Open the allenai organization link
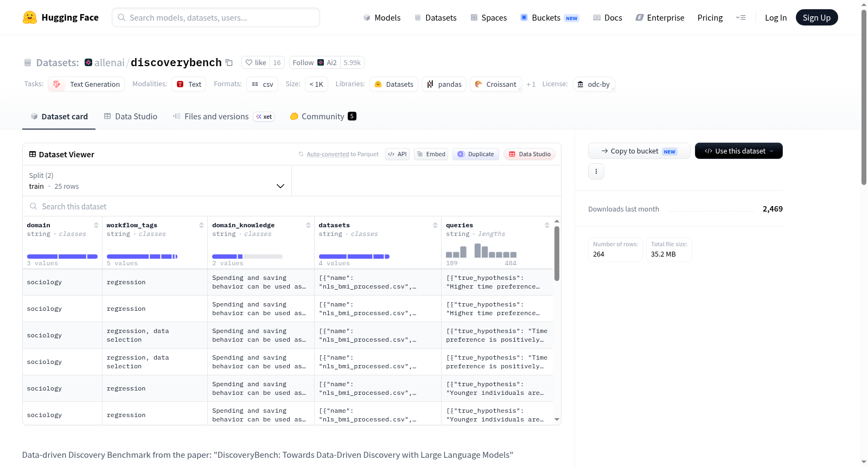The image size is (868, 467). [110, 62]
